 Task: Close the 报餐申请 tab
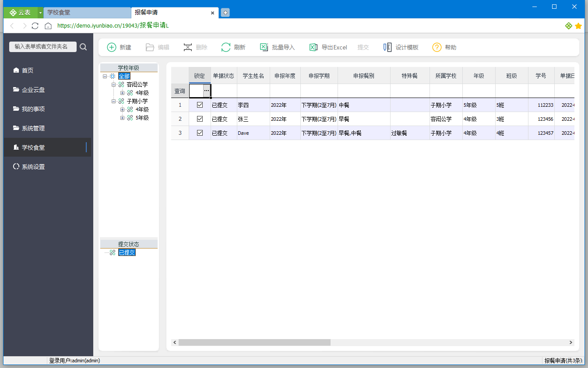[212, 13]
